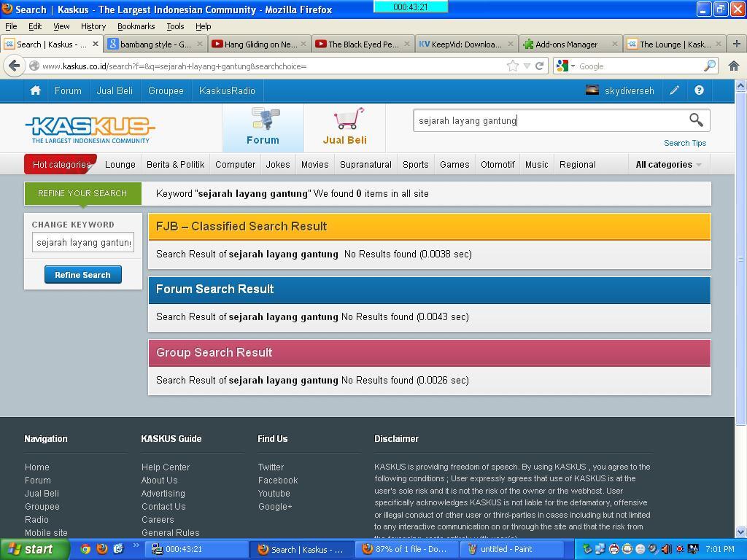Open the Berita & Politik category

175,164
